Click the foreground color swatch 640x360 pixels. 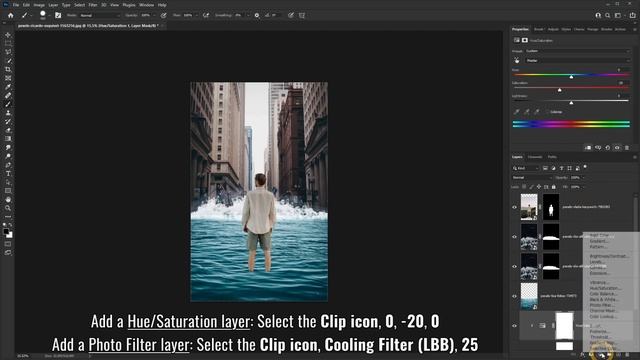(6, 232)
